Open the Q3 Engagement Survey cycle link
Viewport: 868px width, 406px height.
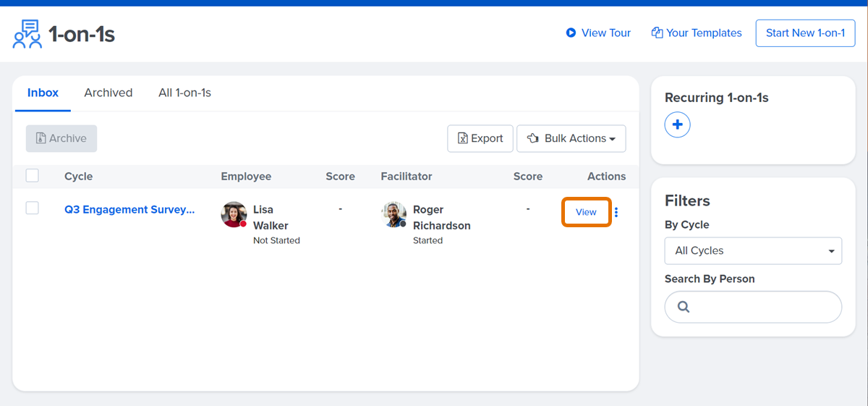129,210
